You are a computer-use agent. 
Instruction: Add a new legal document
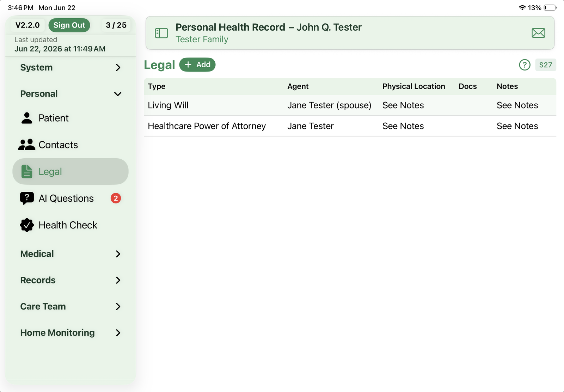pyautogui.click(x=197, y=65)
